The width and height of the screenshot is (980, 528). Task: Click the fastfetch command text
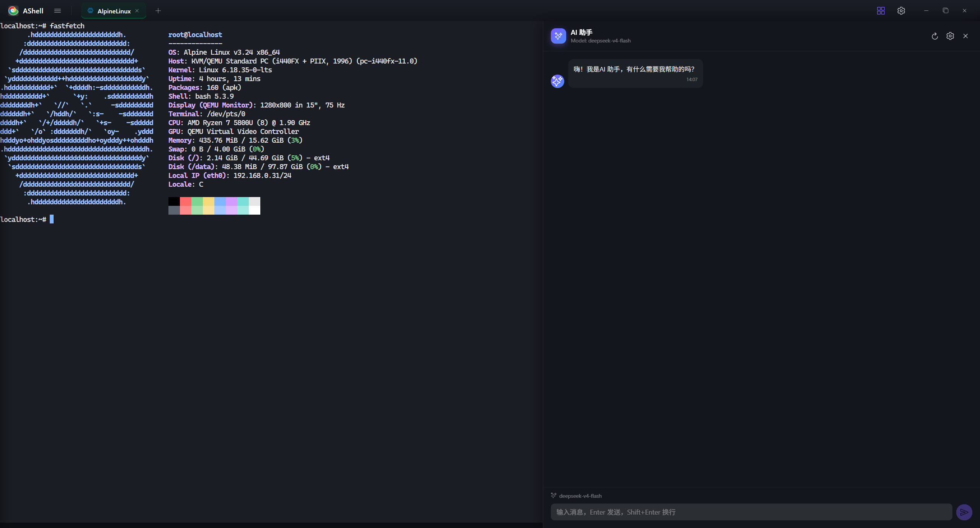tap(67, 26)
